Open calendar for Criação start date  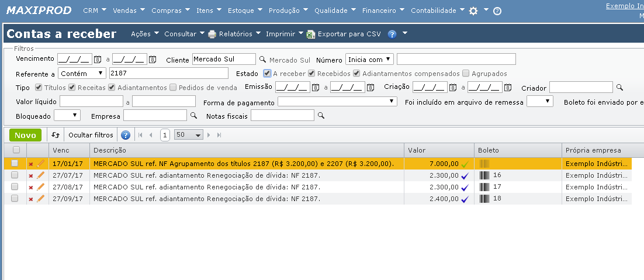click(x=452, y=88)
